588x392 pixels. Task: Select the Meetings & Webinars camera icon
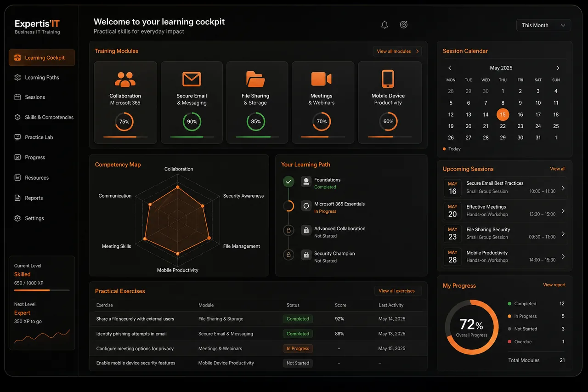click(x=321, y=79)
